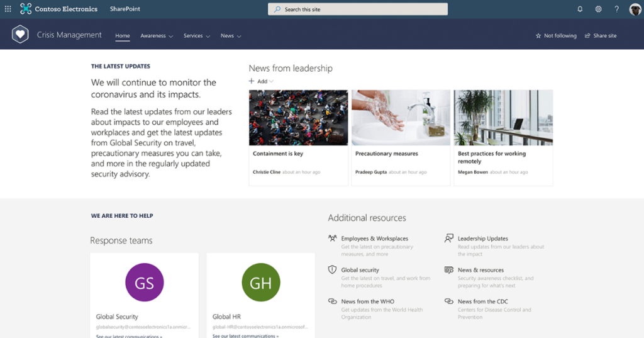Screen dimensions: 644x338
Task: Go to the Home navigation tab
Action: click(123, 36)
